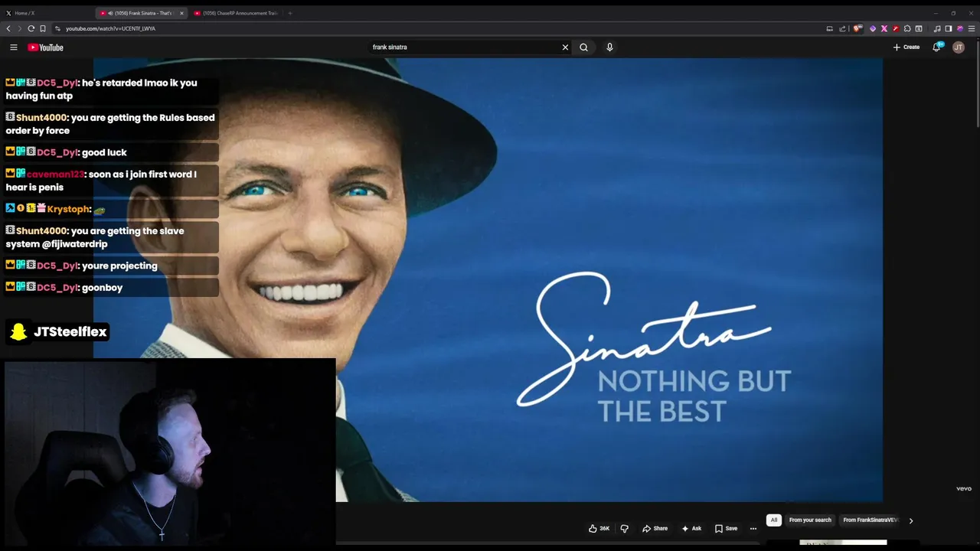Show more filter chips with right chevron
Image resolution: width=980 pixels, height=551 pixels.
910,520
